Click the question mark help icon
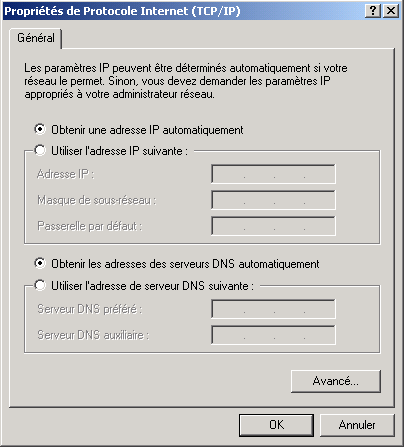404x447 pixels. tap(373, 11)
